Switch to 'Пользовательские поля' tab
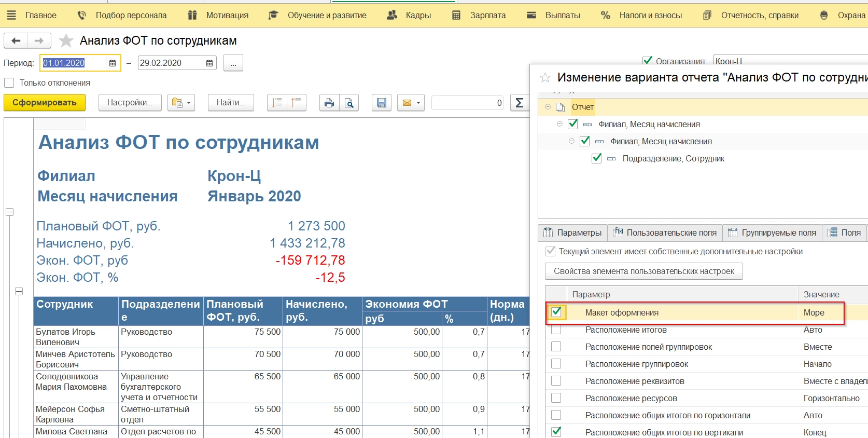868x438 pixels. pos(665,232)
